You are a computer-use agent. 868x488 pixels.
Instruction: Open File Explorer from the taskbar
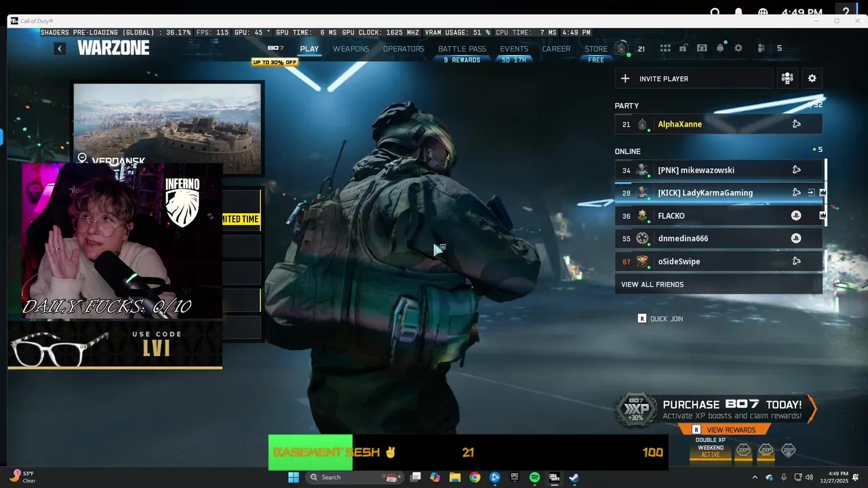(x=455, y=477)
